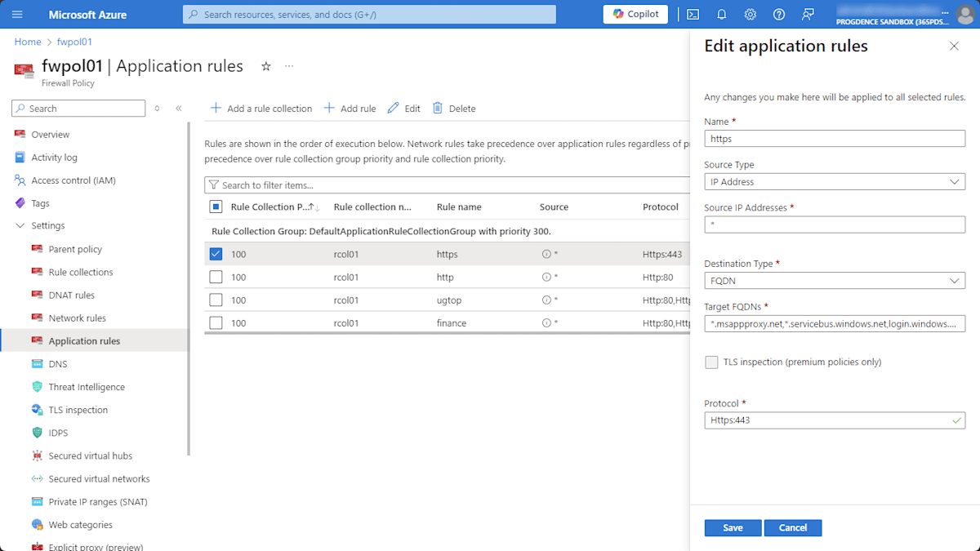Screen dimensions: 980x551
Task: Go to Home breadcrumb link
Action: pyautogui.click(x=28, y=42)
